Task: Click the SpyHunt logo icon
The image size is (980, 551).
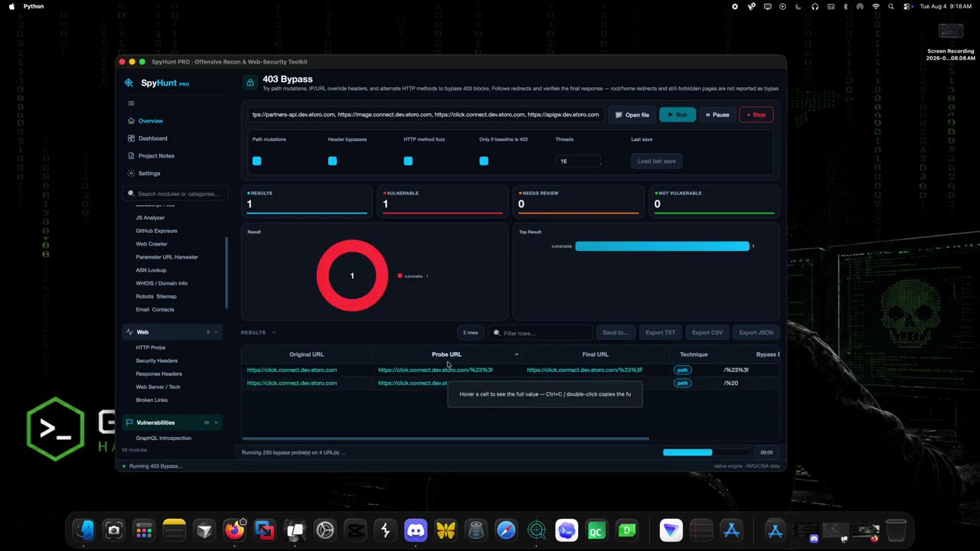Action: (x=129, y=83)
